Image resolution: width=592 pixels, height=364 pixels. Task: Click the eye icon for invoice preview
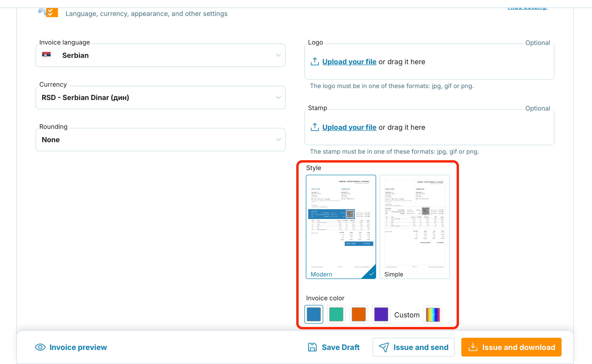click(40, 347)
